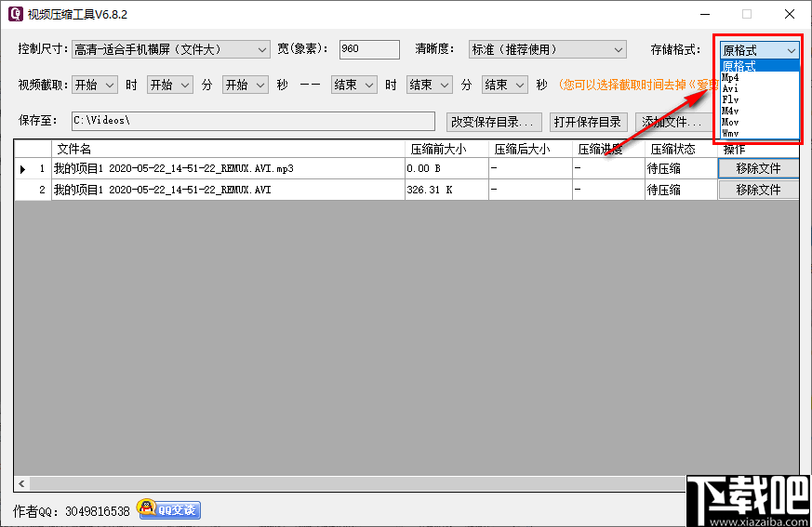This screenshot has width=812, height=527.
Task: Choose 原格式 in the format list
Action: tap(759, 66)
